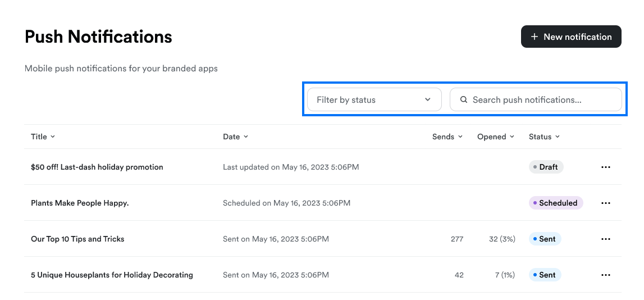
Task: Open the ellipsis menu for 5 Unique Houseplants row
Action: 605,275
